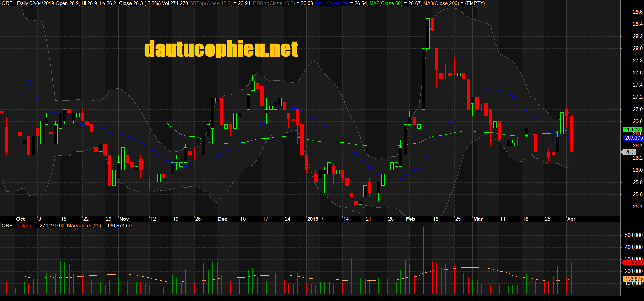Click the 29 date tick before Nov
Screen dimensions: 644x301
point(109,219)
